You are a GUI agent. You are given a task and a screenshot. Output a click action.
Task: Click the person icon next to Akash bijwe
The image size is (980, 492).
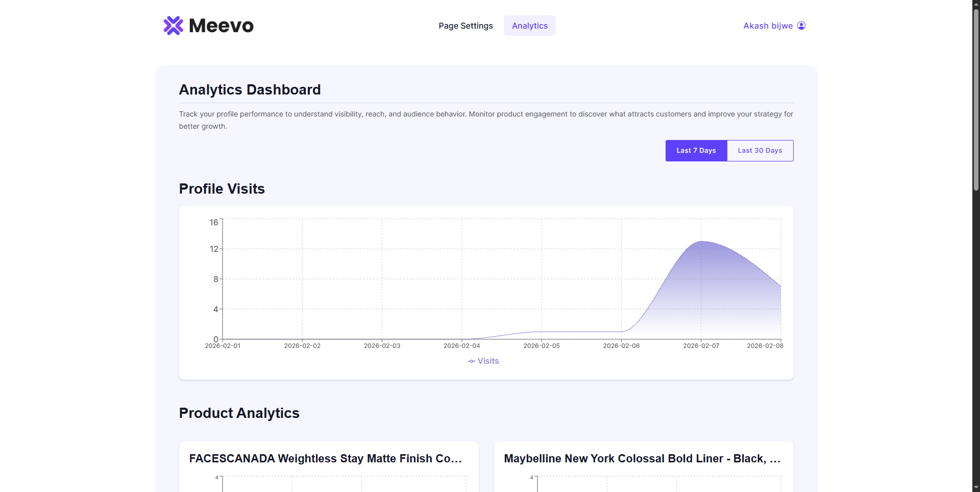coord(802,26)
